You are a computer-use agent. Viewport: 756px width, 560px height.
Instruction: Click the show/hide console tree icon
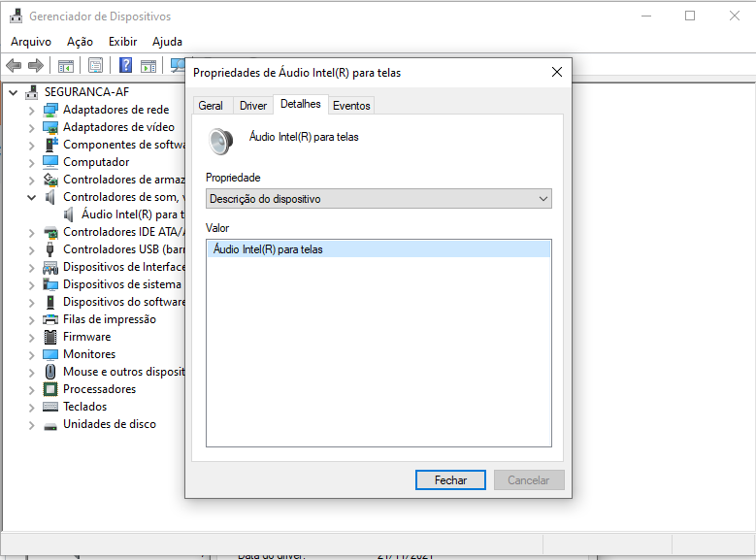tap(66, 66)
